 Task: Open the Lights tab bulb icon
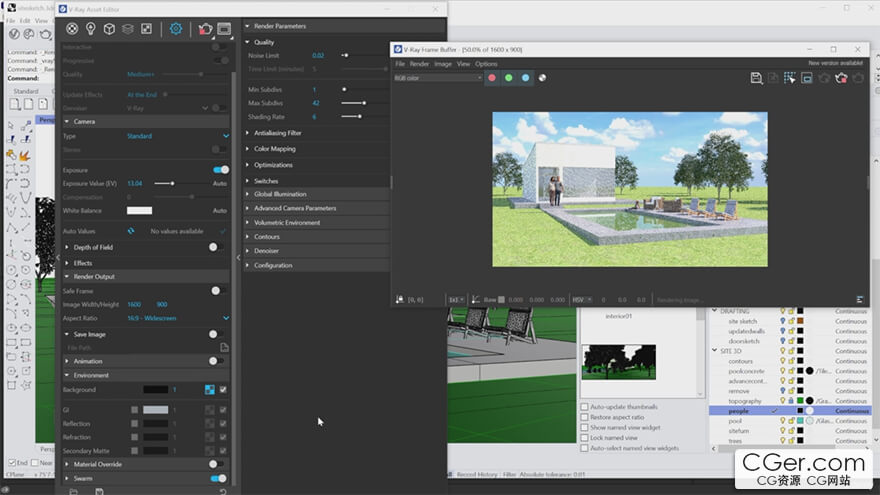[91, 29]
